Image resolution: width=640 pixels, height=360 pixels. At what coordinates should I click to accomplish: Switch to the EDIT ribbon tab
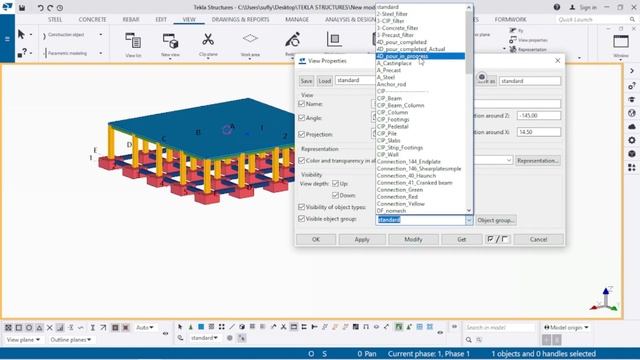tap(161, 20)
